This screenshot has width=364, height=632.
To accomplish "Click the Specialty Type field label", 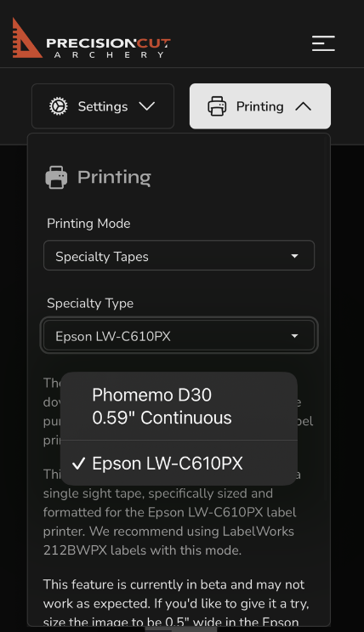I will pyautogui.click(x=90, y=303).
